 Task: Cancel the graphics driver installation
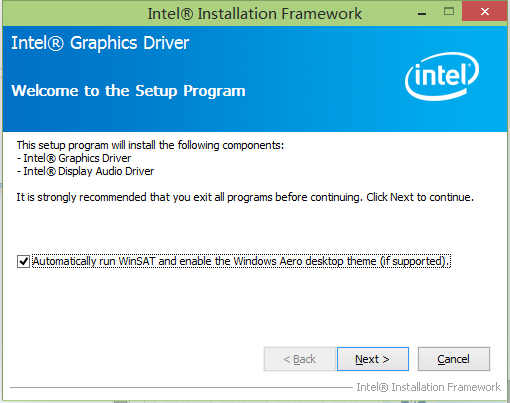pyautogui.click(x=454, y=359)
